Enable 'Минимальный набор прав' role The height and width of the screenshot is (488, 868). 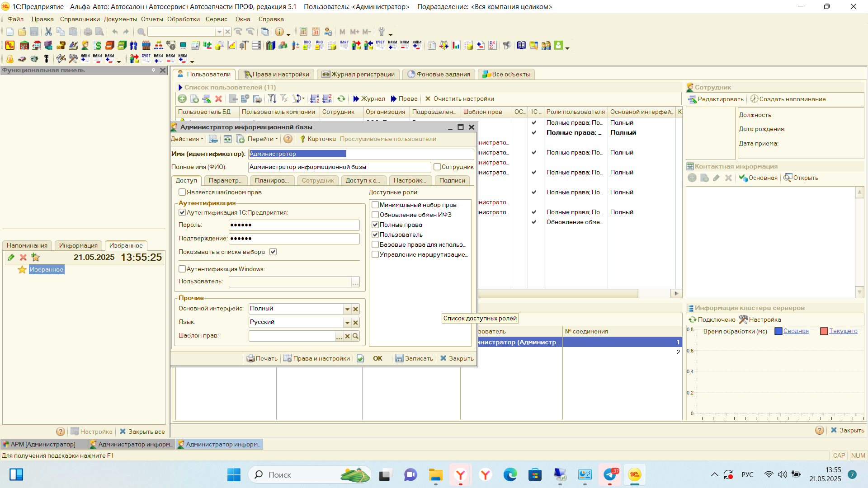(x=375, y=205)
